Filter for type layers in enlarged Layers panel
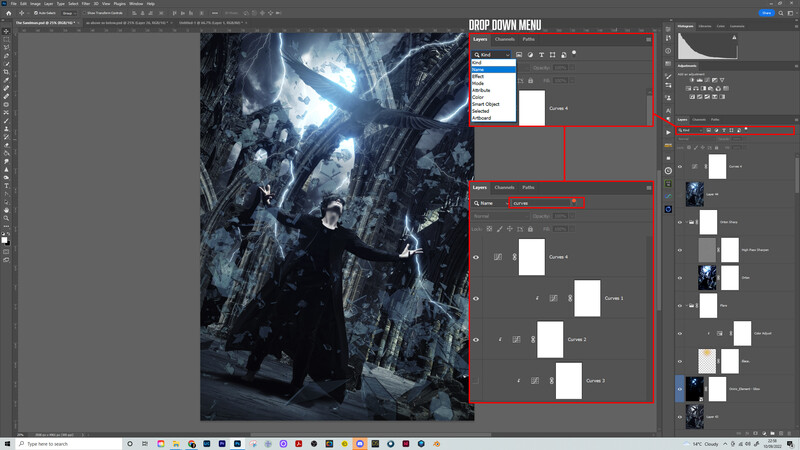Image resolution: width=800 pixels, height=450 pixels. (541, 55)
